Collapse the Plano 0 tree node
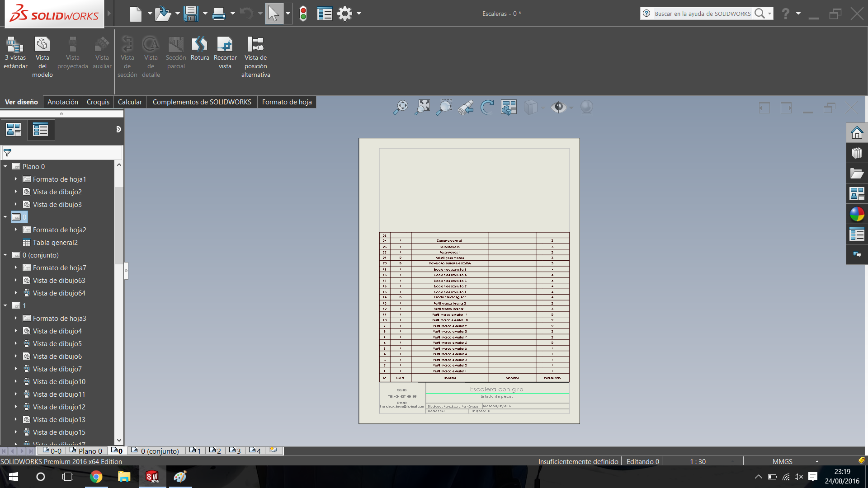The width and height of the screenshot is (868, 488). [x=5, y=166]
